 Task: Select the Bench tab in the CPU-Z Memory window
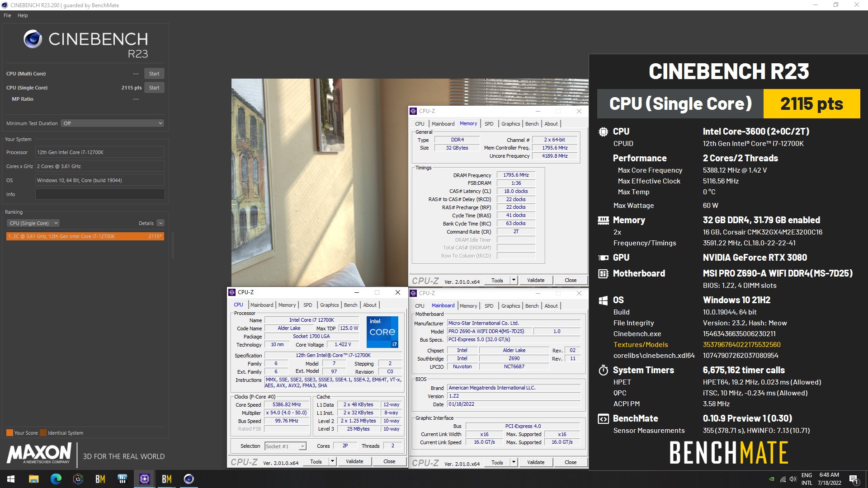click(x=532, y=124)
